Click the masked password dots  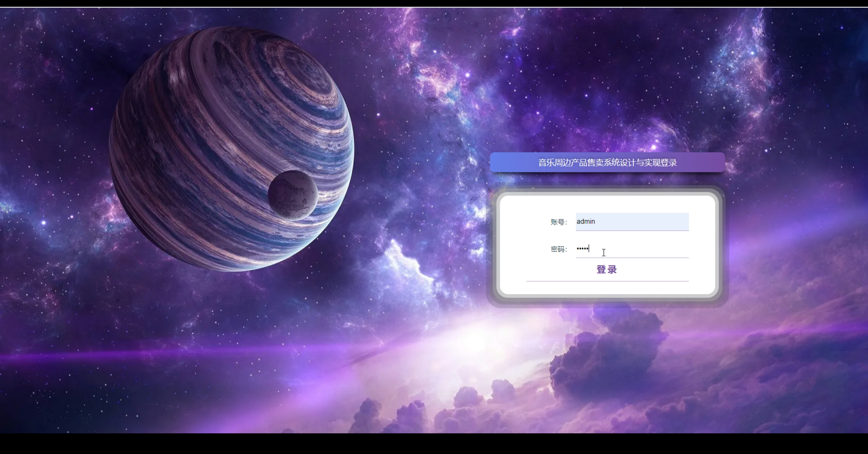tap(582, 249)
